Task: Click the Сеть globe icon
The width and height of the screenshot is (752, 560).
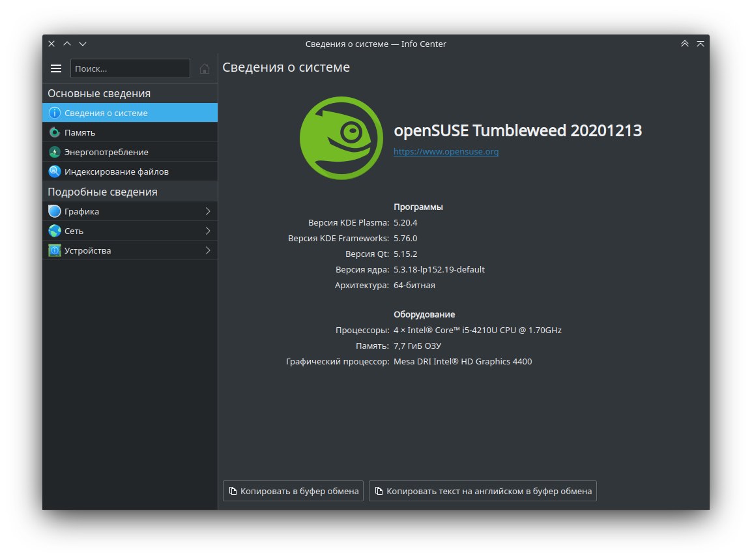Action: (55, 231)
